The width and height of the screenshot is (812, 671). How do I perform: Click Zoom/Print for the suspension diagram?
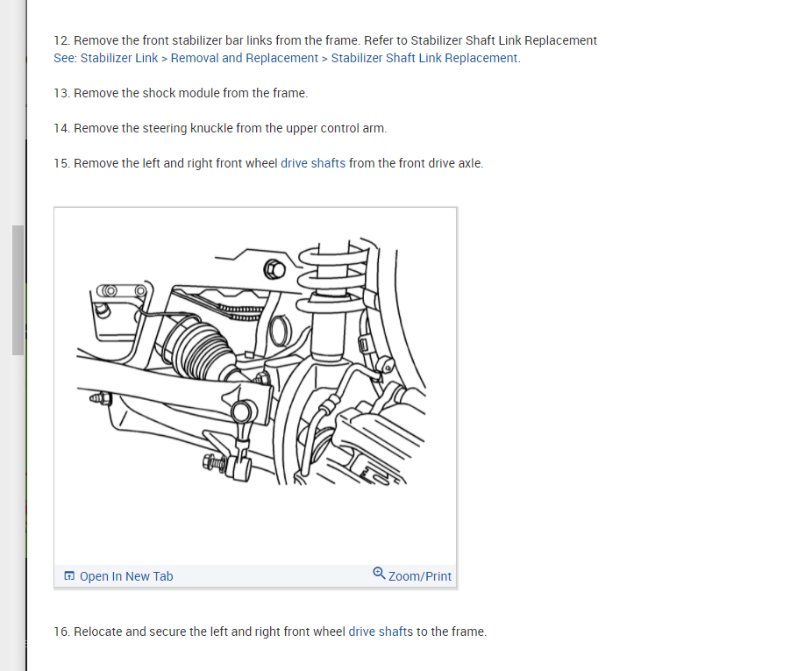click(412, 575)
